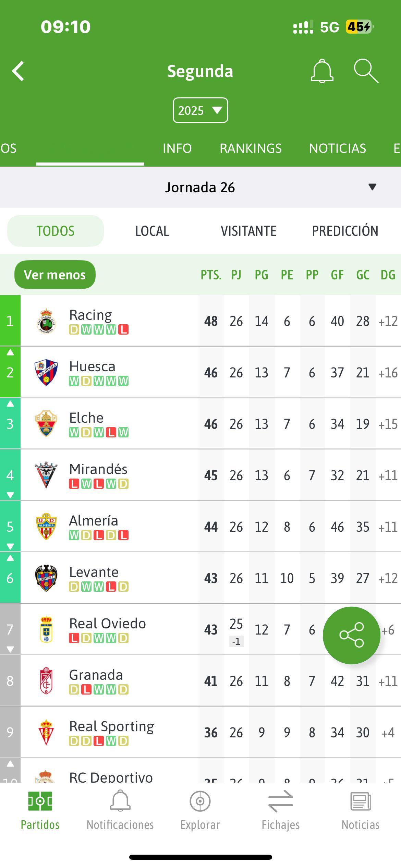Tap the green share floating button
The height and width of the screenshot is (868, 401).
(351, 635)
